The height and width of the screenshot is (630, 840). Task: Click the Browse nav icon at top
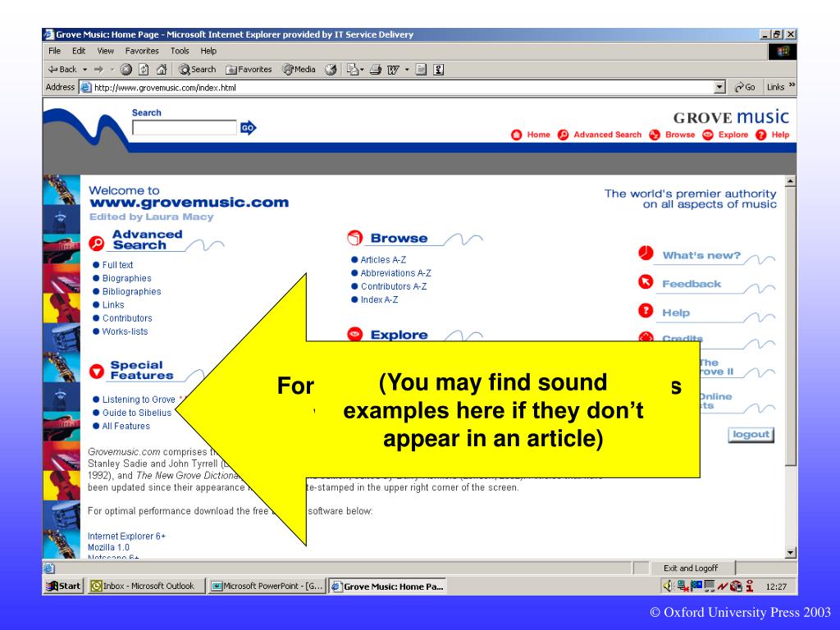click(x=655, y=135)
